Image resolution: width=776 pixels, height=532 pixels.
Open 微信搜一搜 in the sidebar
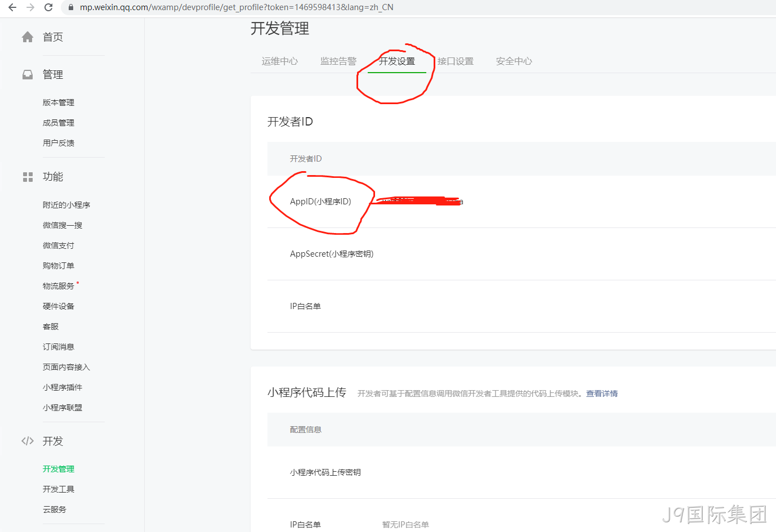(63, 225)
